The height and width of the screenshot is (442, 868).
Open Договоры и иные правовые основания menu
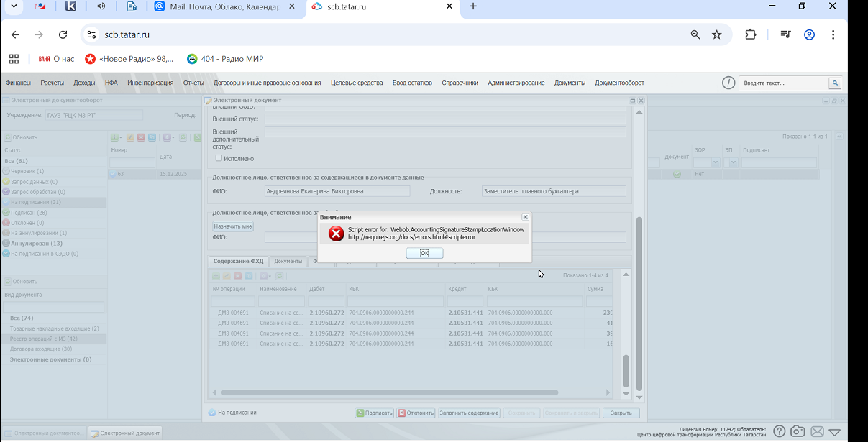click(268, 83)
